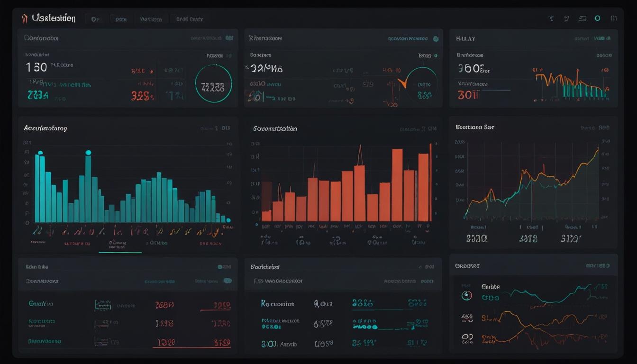Select the first tab in the top navigation bar

95,19
